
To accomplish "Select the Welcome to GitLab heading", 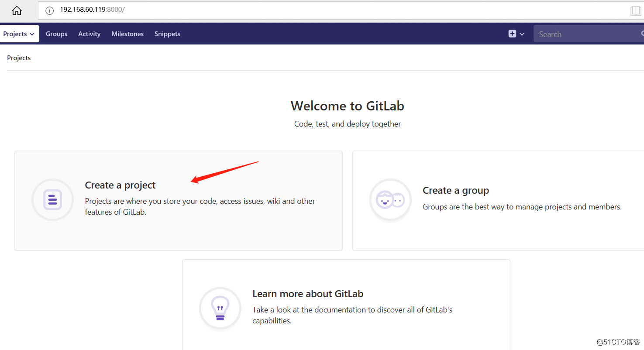I will [x=348, y=106].
